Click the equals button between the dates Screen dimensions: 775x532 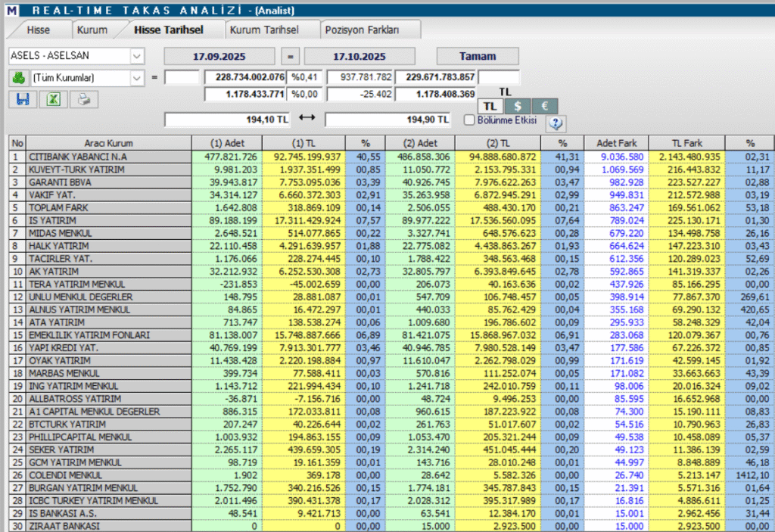click(x=291, y=56)
